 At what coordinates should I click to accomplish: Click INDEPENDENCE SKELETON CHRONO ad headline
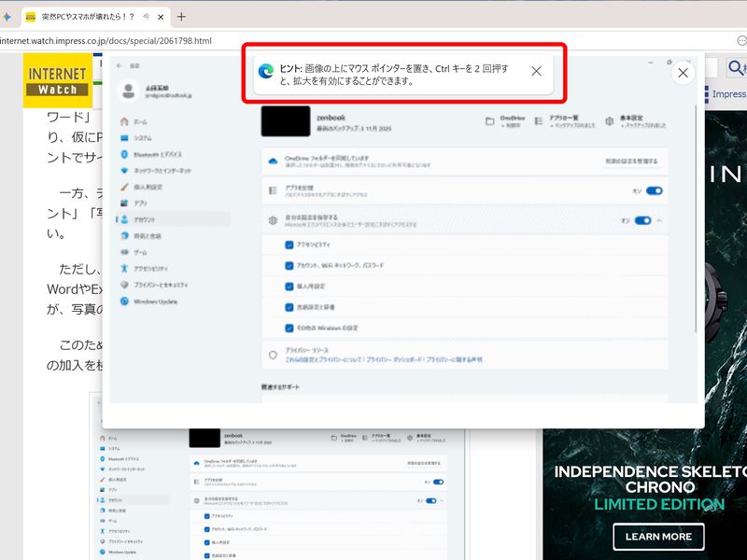[650, 480]
